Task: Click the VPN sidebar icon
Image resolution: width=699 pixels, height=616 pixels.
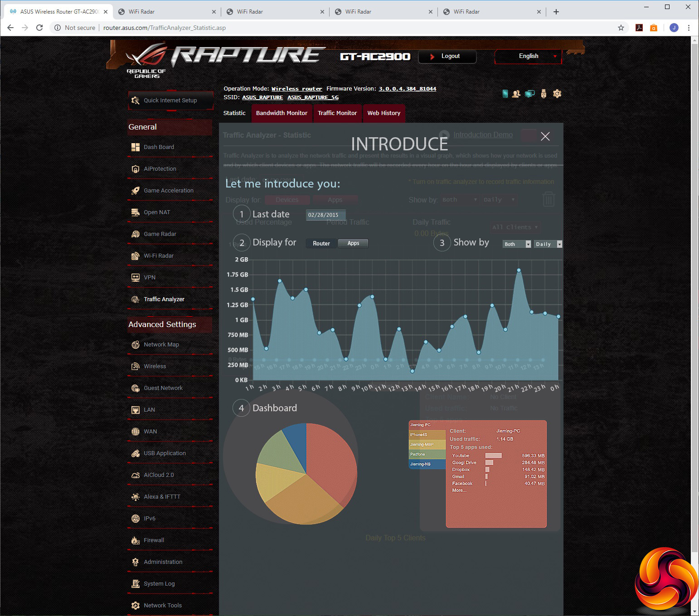Action: [135, 278]
